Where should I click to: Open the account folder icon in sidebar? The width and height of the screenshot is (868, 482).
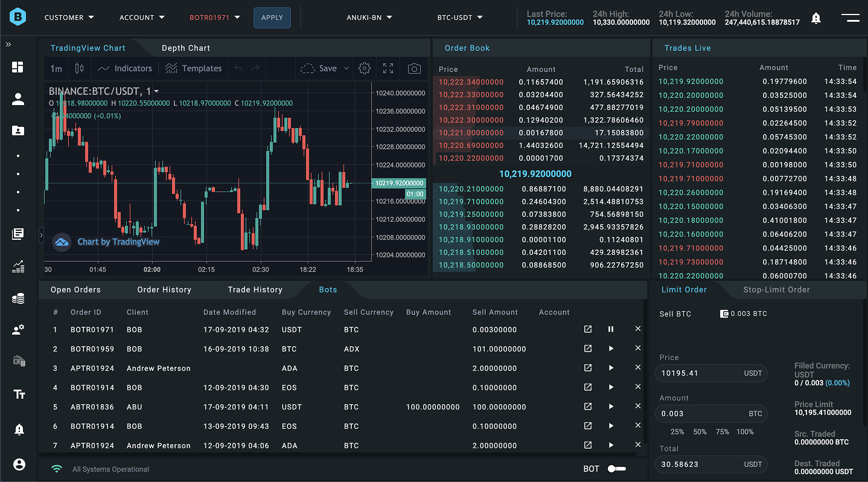(18, 130)
